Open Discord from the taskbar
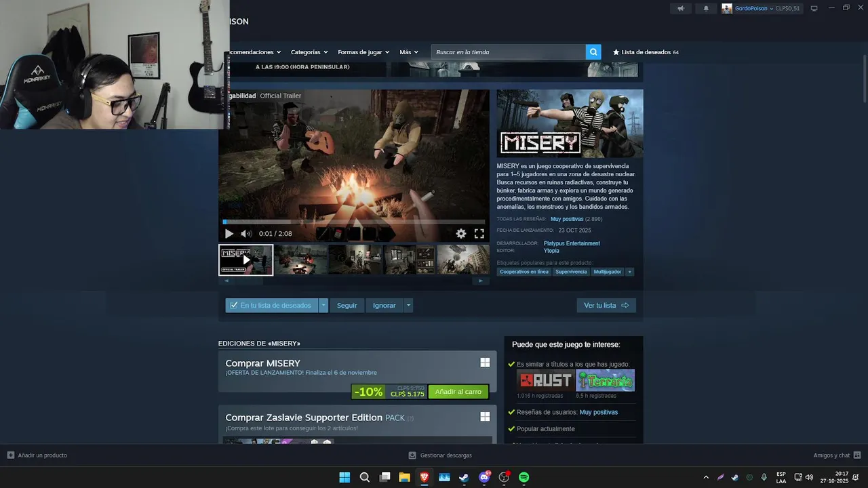868x488 pixels. [484, 477]
